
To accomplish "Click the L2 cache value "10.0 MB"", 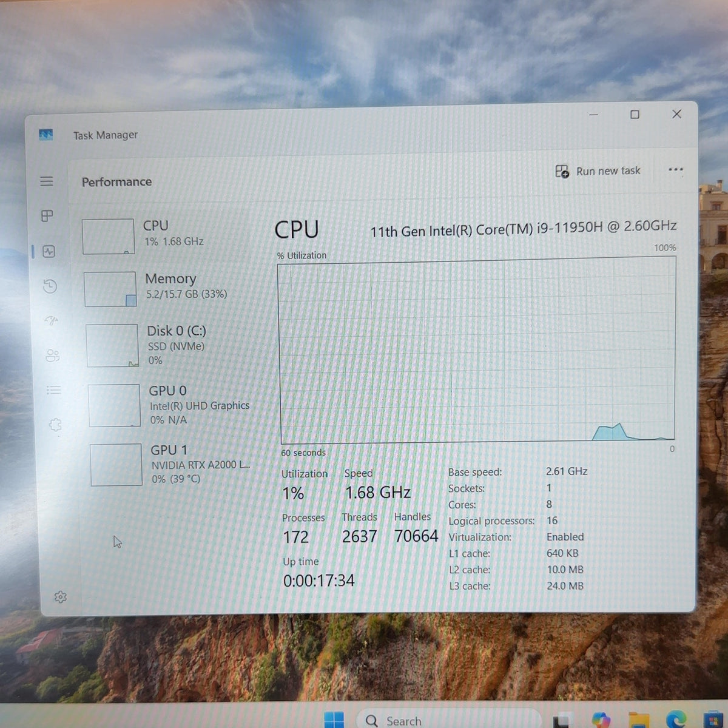I will pyautogui.click(x=565, y=570).
